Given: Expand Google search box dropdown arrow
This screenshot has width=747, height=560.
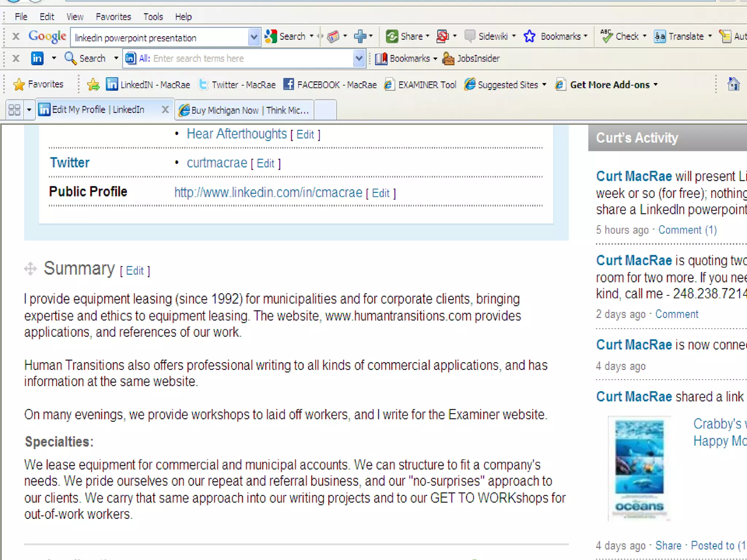Looking at the screenshot, I should (x=254, y=37).
